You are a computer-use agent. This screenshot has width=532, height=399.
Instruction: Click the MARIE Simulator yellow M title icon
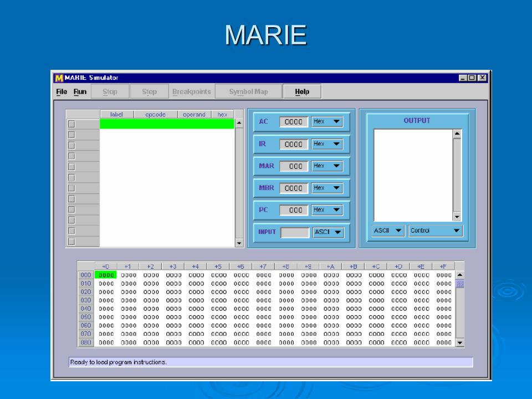click(x=59, y=78)
